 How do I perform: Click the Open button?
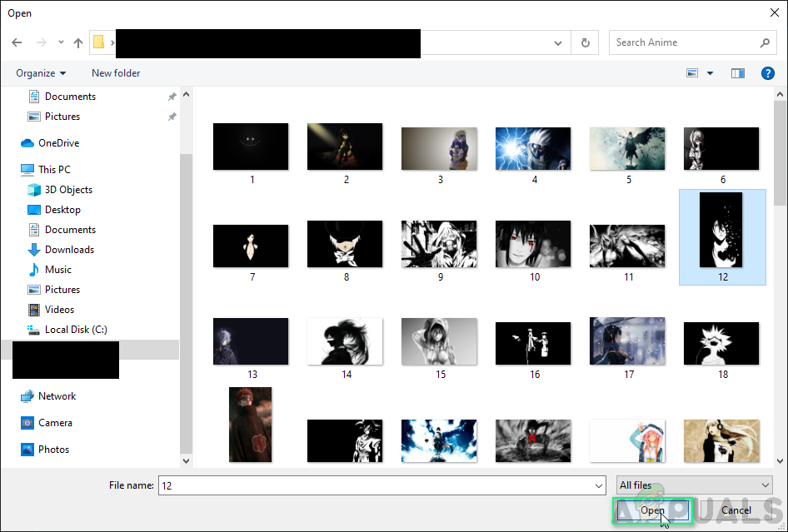[652, 510]
